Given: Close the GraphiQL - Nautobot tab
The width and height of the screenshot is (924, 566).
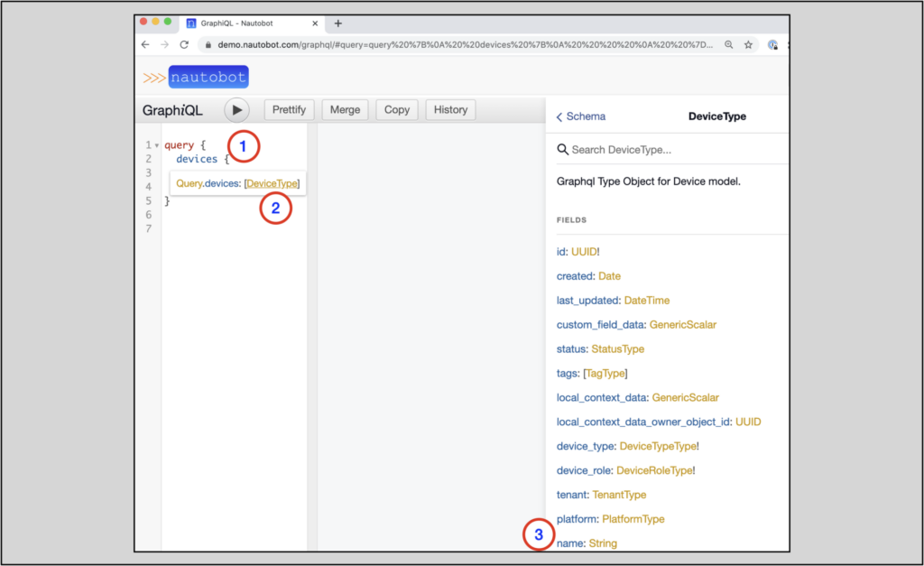Looking at the screenshot, I should point(315,23).
